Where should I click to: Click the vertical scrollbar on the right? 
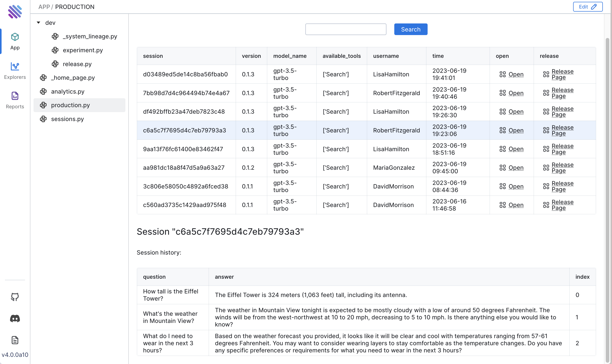tap(607, 196)
